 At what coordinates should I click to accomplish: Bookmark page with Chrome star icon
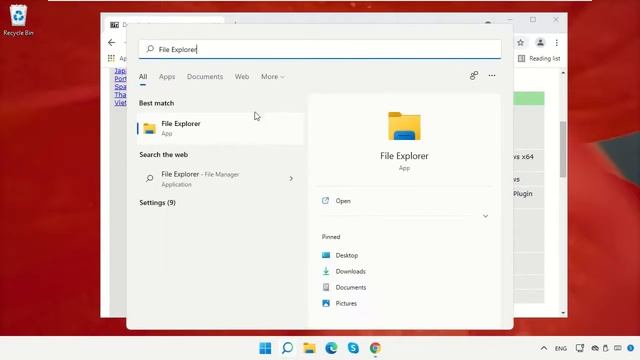pos(520,42)
